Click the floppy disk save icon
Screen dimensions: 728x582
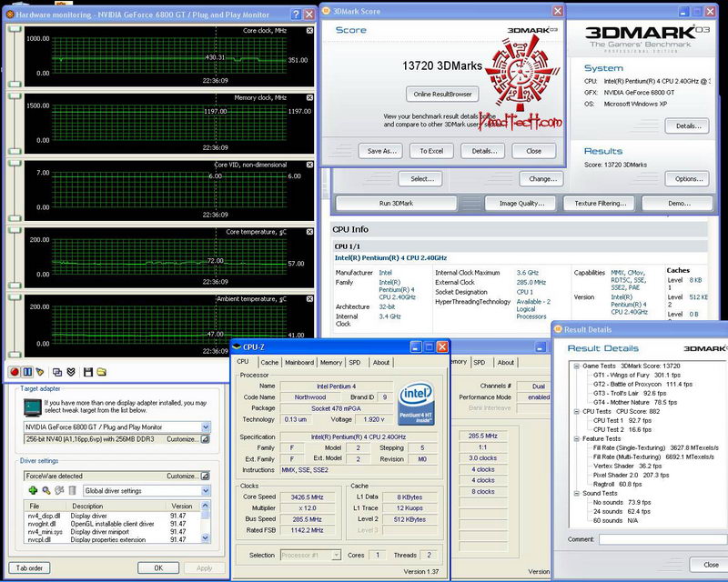point(87,372)
